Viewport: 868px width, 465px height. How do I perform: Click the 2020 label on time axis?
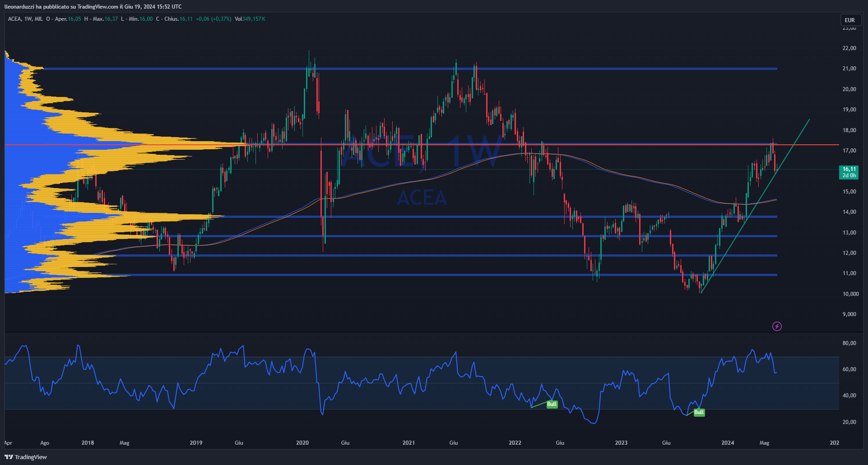click(302, 443)
